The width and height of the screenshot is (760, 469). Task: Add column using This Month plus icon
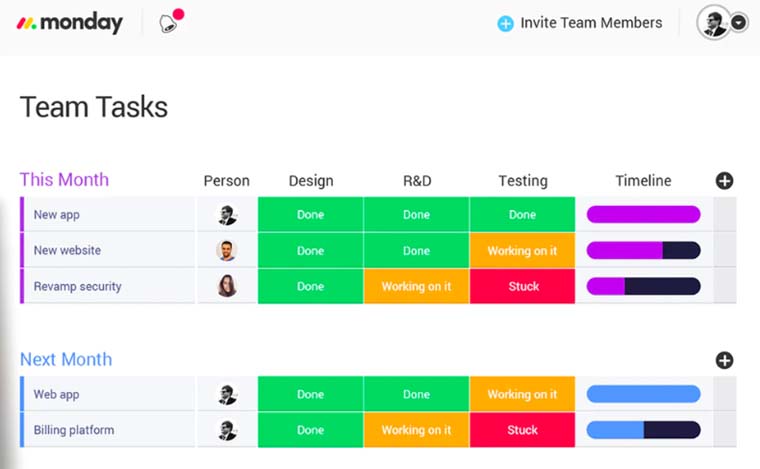coord(724,181)
